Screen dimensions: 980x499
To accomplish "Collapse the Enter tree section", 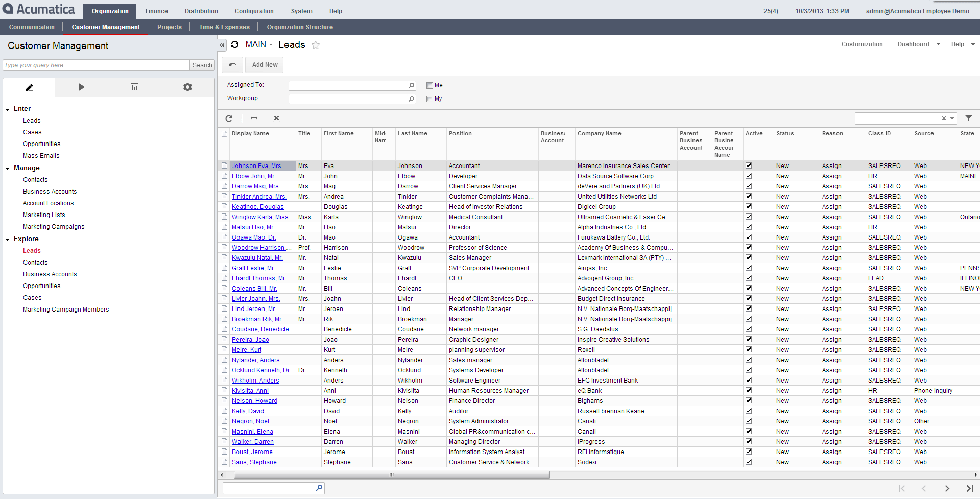I will (x=8, y=109).
